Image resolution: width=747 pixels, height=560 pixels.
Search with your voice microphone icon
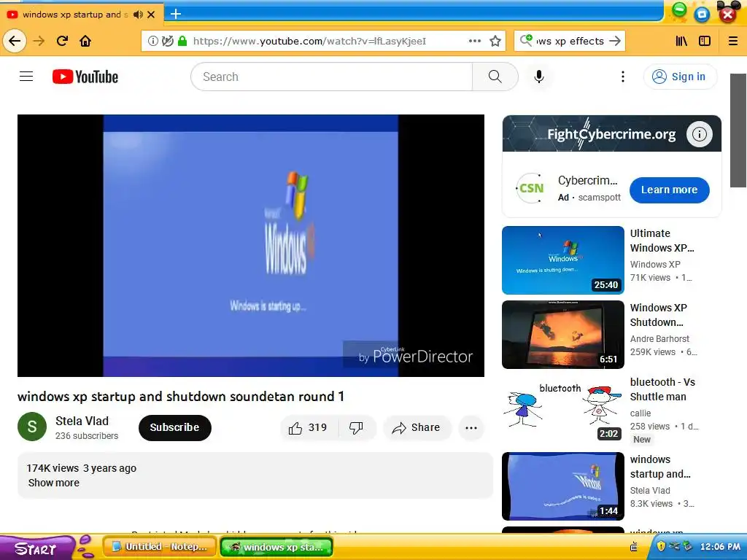click(x=539, y=77)
